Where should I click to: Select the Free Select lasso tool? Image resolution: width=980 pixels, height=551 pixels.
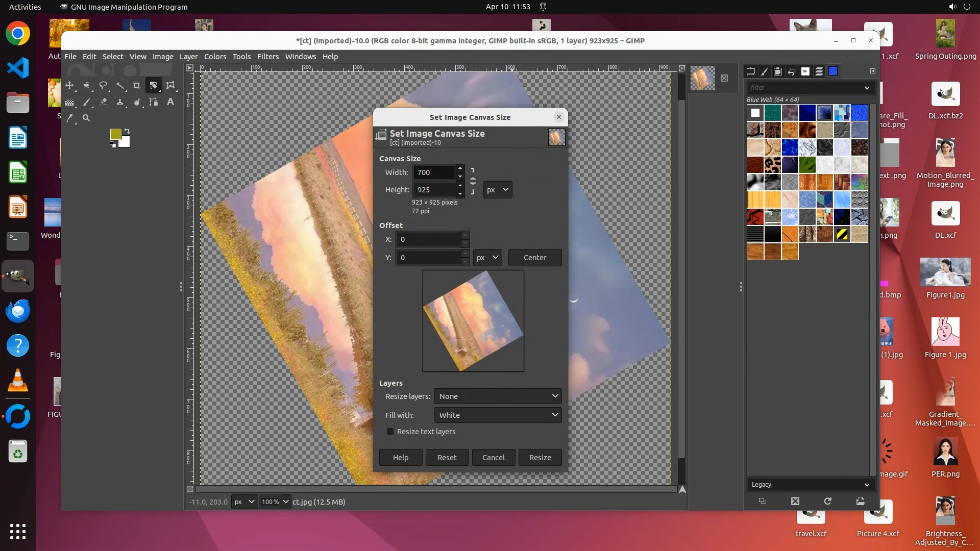pos(103,86)
